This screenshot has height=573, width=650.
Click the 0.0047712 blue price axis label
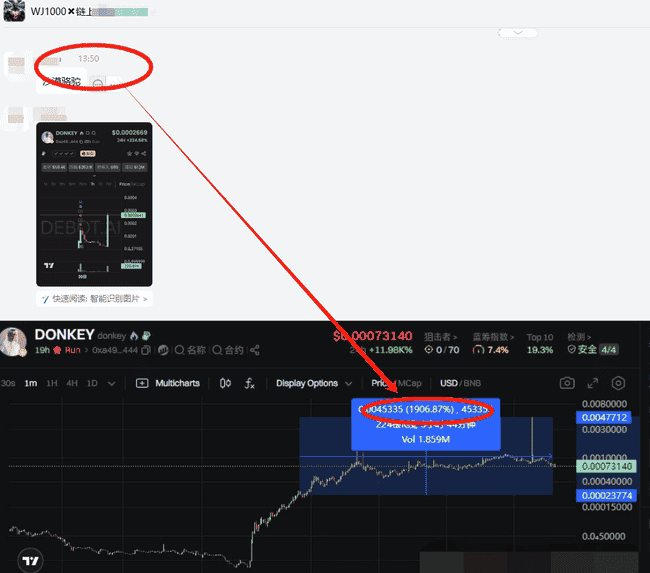(x=604, y=418)
